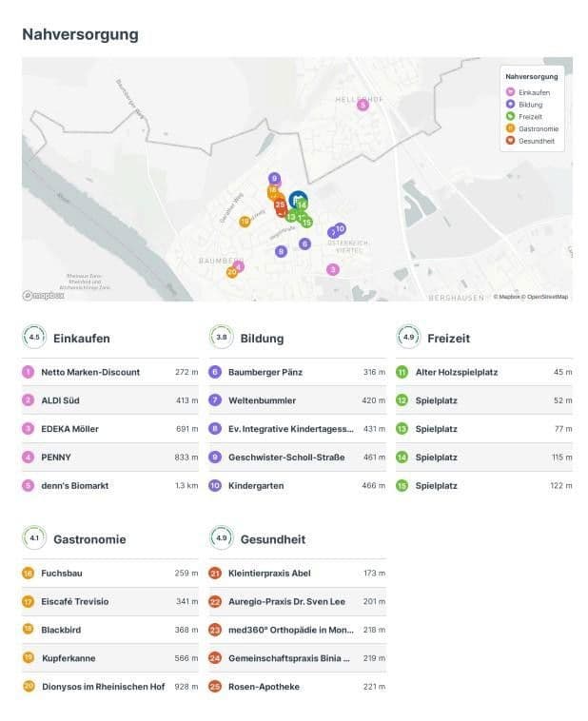Click the 4.5 Einkaufen score badge
Screen dimensions: 588x721
click(x=35, y=337)
